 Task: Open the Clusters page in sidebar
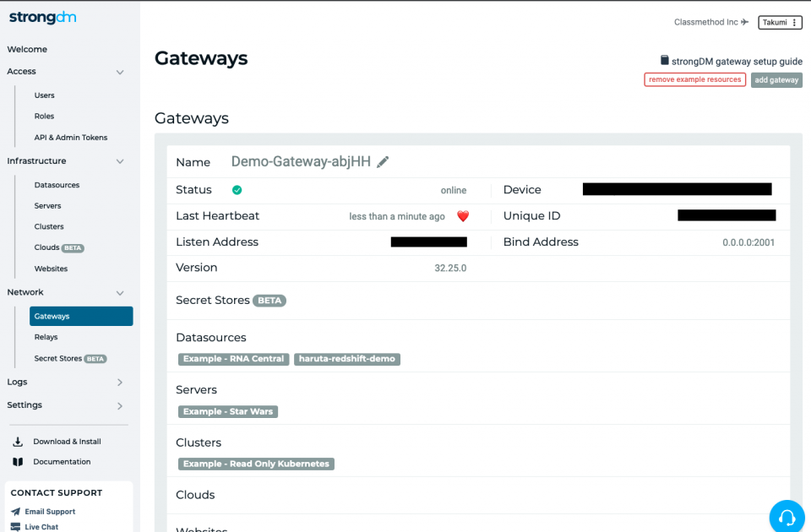click(49, 226)
